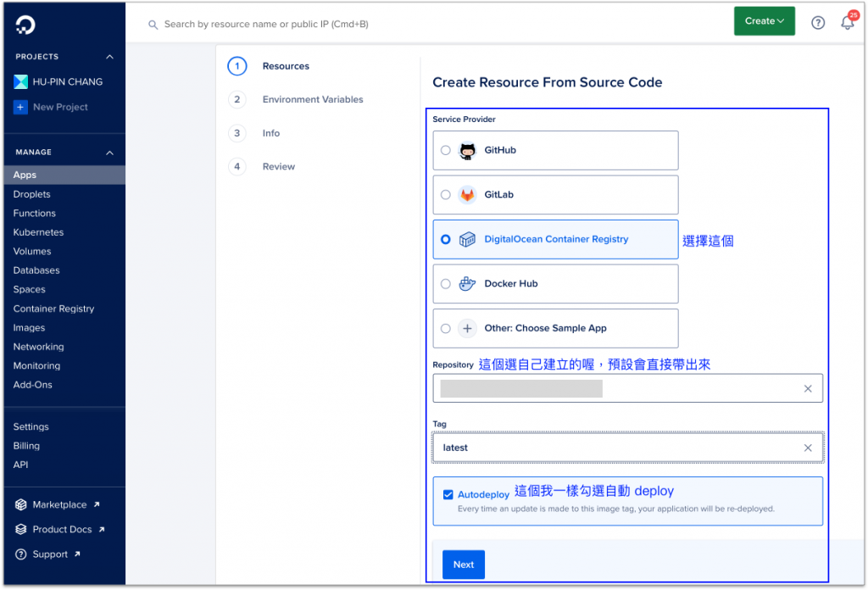Click the New Project plus icon
Viewport: 868px width, 590px height.
pyautogui.click(x=20, y=107)
